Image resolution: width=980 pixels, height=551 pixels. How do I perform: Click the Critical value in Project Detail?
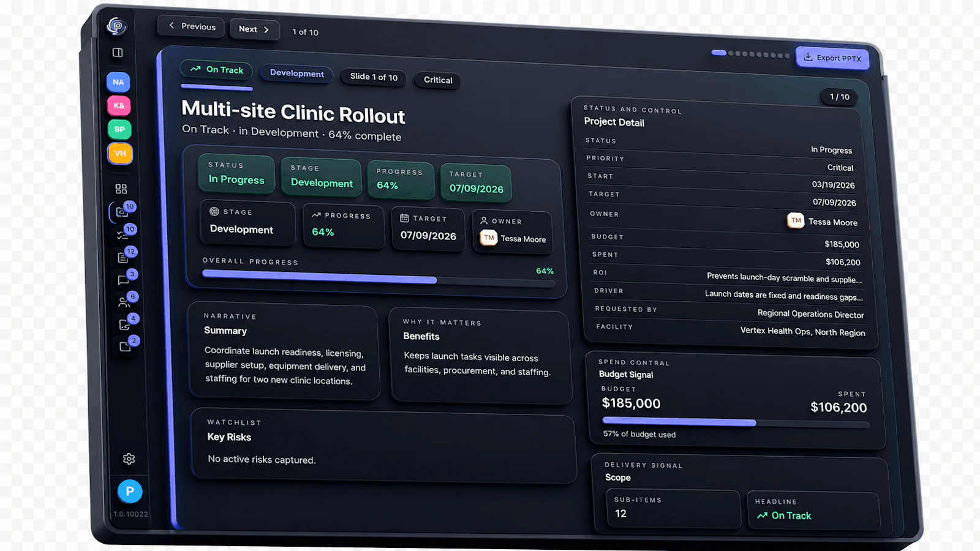click(840, 168)
